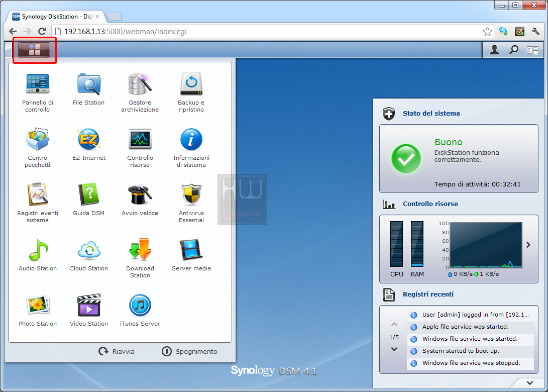The image size is (548, 392).
Task: Click the DSM search magnifier icon
Action: [514, 50]
